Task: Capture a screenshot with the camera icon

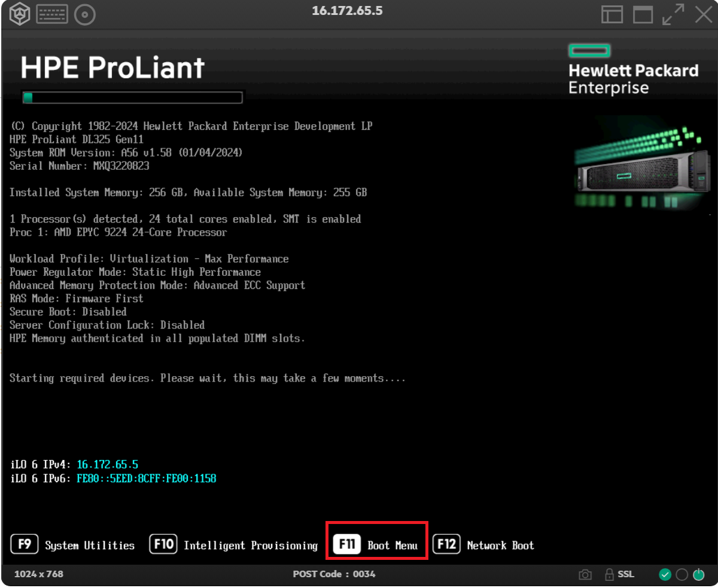Action: pyautogui.click(x=585, y=575)
